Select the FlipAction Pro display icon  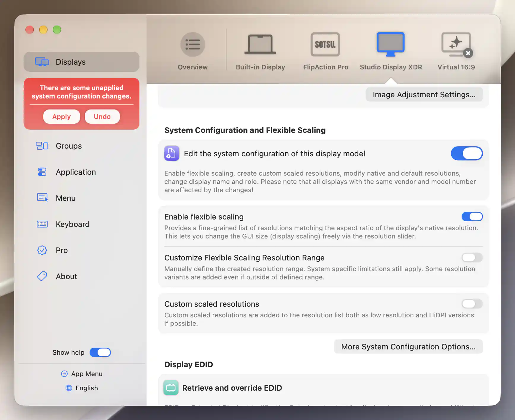[325, 44]
